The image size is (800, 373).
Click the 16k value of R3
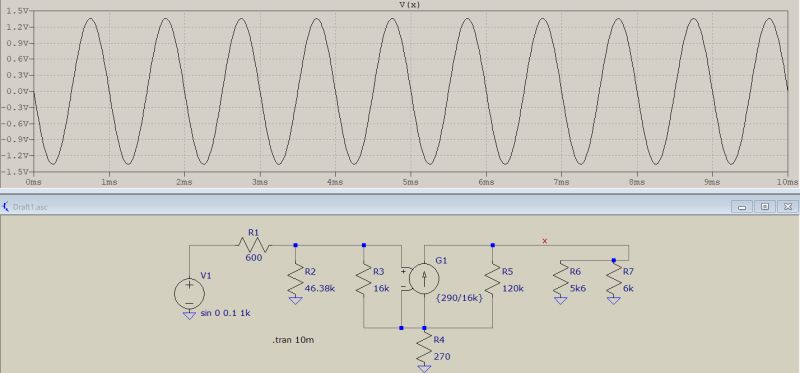pos(381,288)
